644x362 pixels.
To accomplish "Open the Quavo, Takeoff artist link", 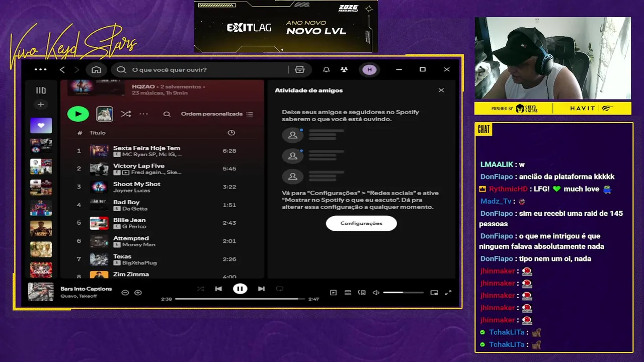I will 79,296.
